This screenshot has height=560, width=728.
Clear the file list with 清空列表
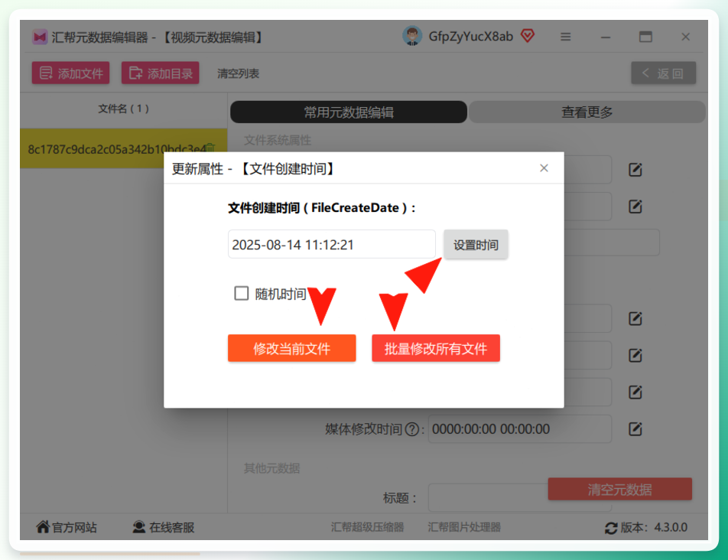[238, 73]
